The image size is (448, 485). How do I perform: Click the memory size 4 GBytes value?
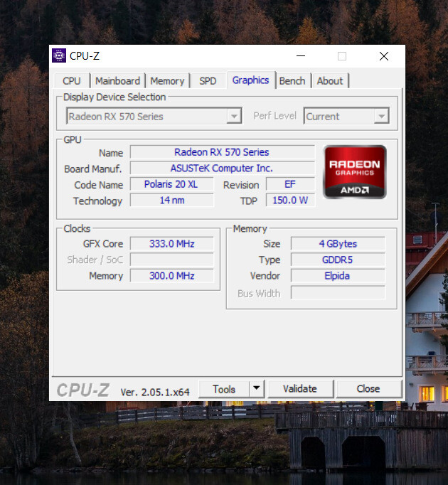338,244
